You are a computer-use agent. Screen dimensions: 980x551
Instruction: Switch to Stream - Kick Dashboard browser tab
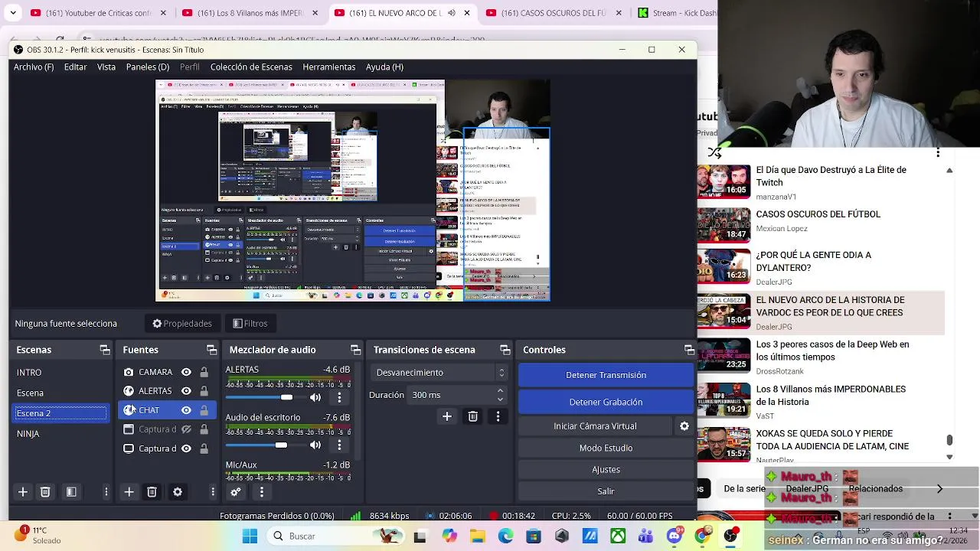click(x=676, y=13)
